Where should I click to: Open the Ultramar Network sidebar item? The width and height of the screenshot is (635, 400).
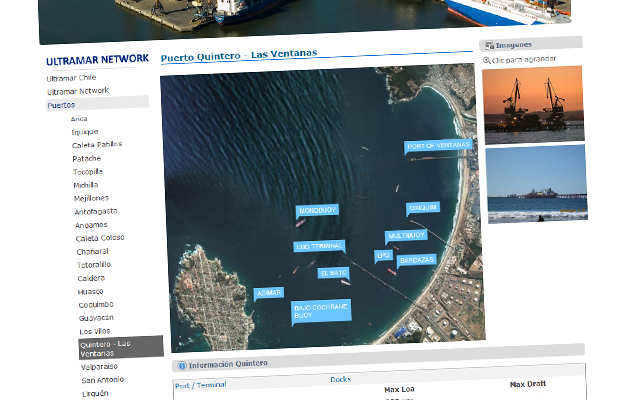pyautogui.click(x=77, y=91)
